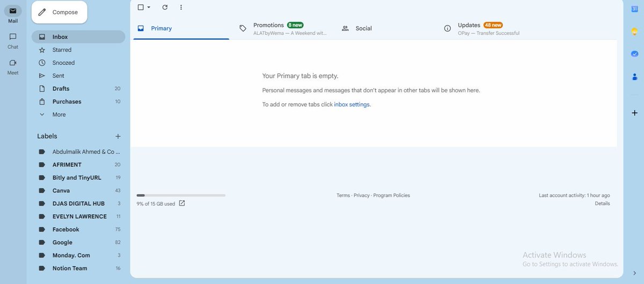Create a new label with plus icon

point(118,136)
